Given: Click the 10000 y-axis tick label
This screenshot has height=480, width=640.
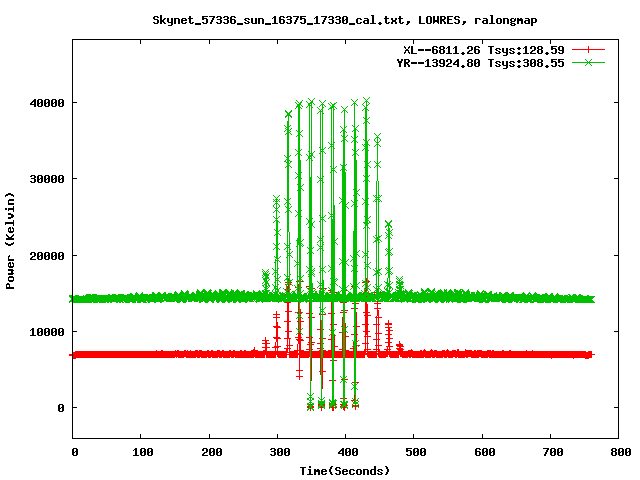Looking at the screenshot, I should [47, 332].
